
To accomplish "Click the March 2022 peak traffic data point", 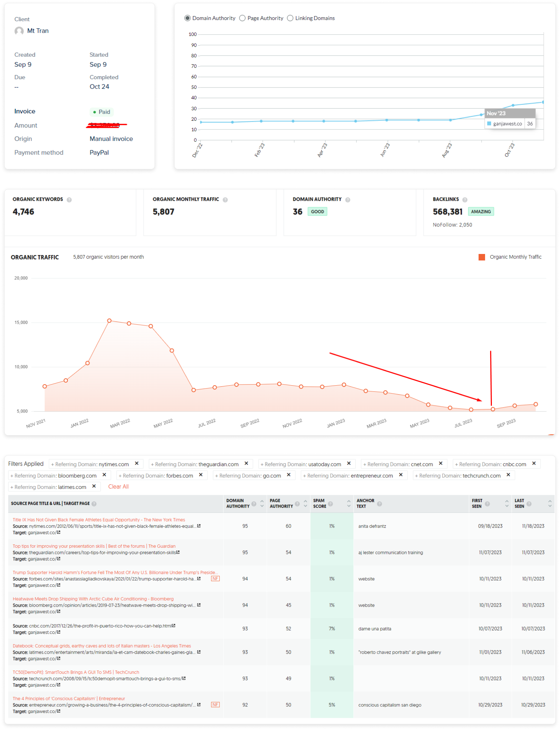I will [109, 321].
